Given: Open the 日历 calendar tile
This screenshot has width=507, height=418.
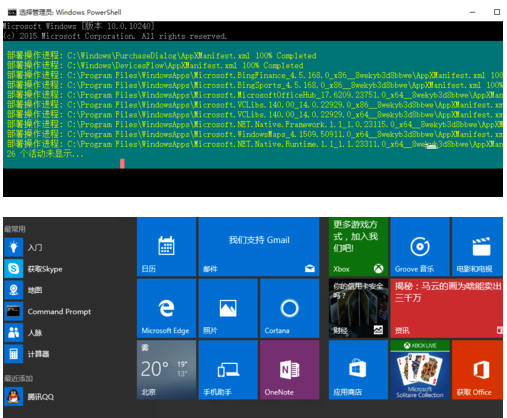Looking at the screenshot, I should pos(166,247).
